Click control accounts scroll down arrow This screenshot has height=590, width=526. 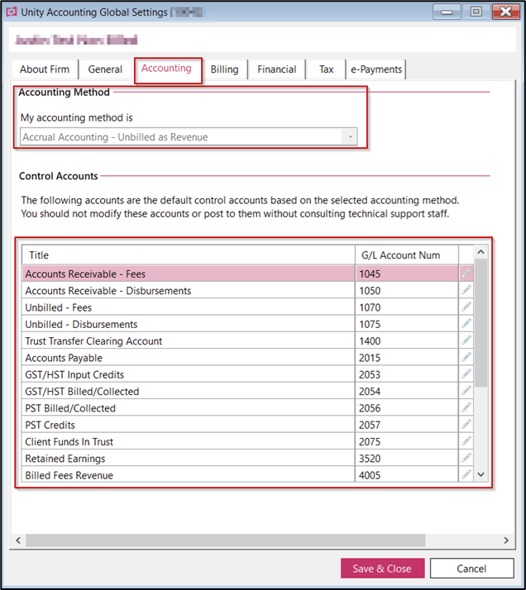(x=481, y=474)
